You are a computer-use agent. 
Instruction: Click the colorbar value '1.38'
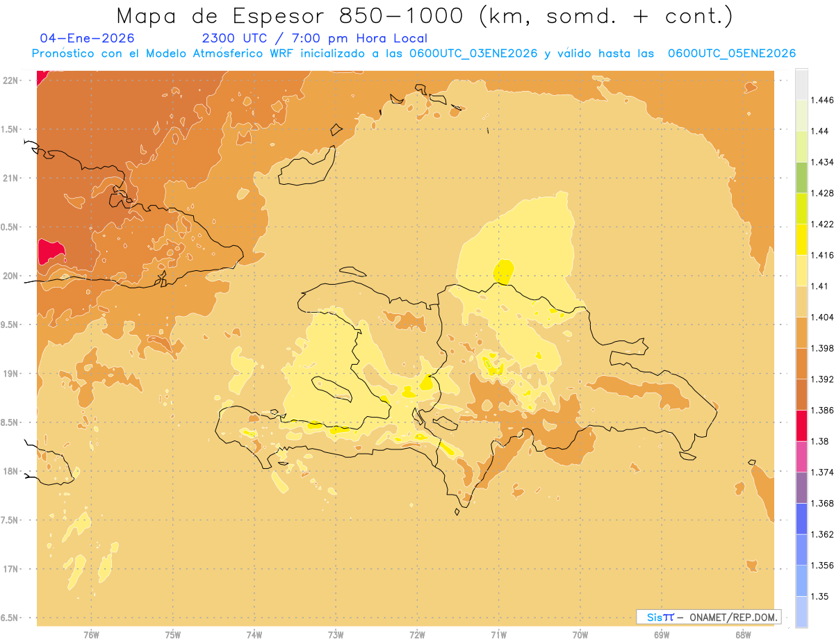coord(820,441)
